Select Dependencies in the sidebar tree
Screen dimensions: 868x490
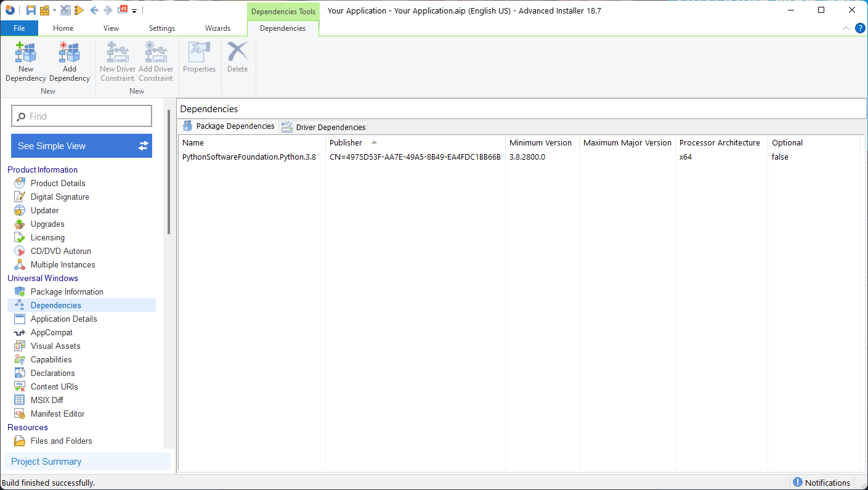click(81, 305)
